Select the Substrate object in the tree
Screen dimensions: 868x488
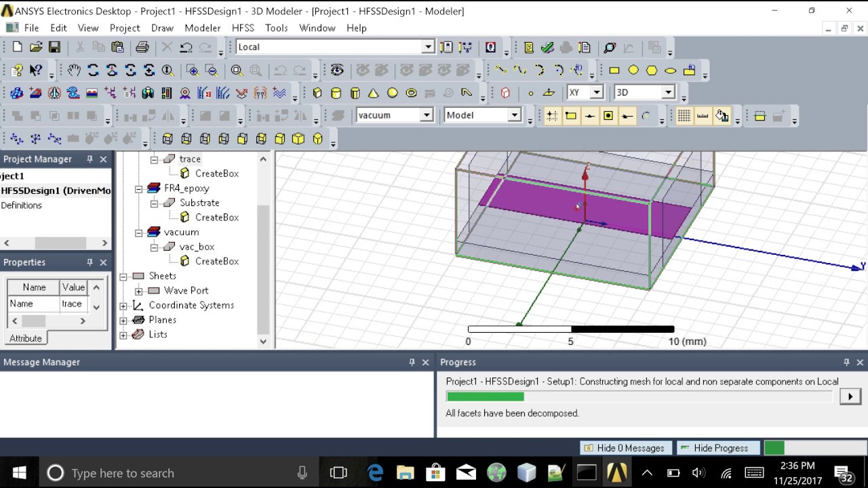pos(199,203)
